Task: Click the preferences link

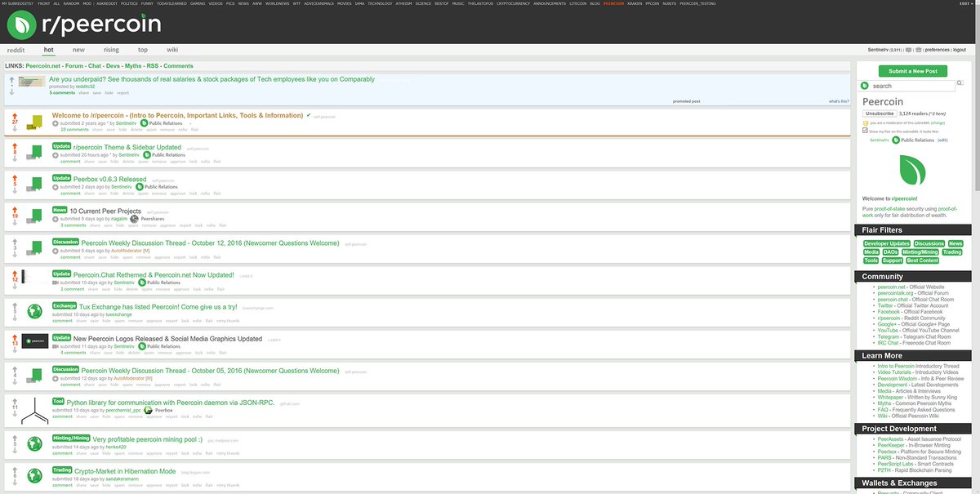Action: pos(937,50)
